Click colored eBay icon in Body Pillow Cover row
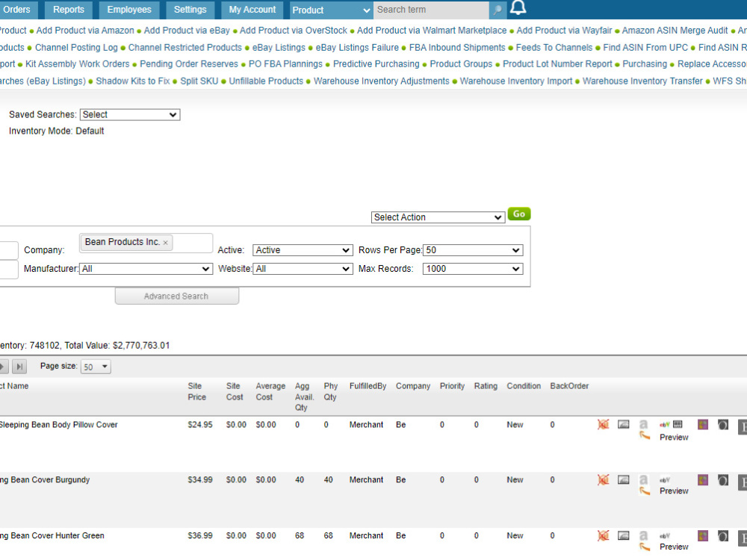The image size is (747, 560). click(x=665, y=424)
